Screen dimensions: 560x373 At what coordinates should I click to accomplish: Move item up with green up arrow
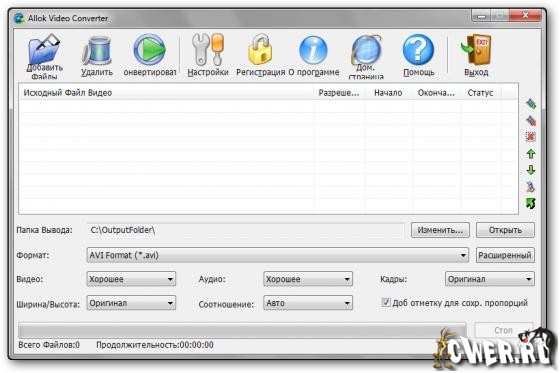(x=531, y=154)
